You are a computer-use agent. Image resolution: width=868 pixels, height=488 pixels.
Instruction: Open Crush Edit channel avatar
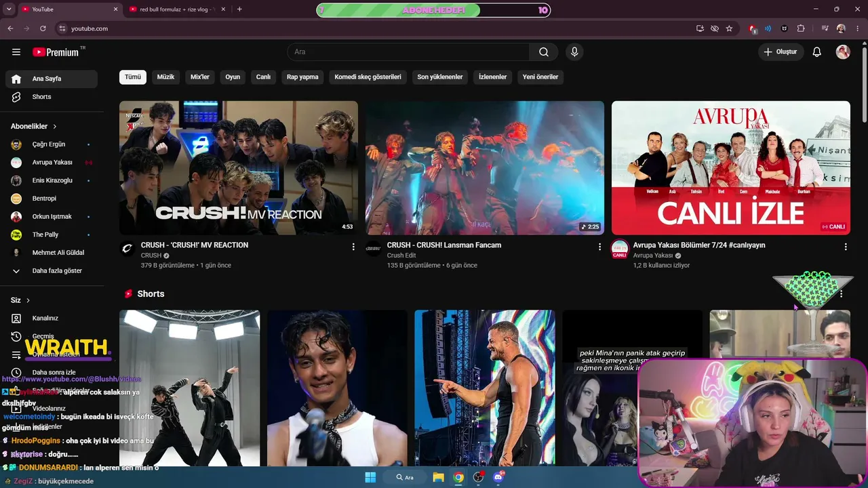[373, 249]
